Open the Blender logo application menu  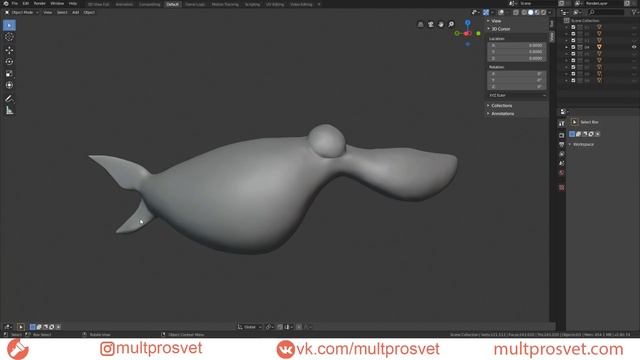pos(6,4)
